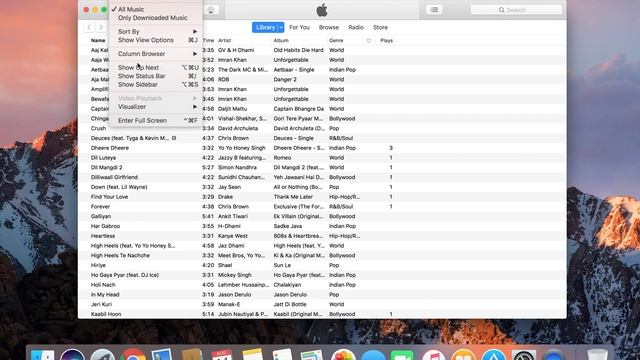This screenshot has width=640, height=360.
Task: Select the song 'Galliyan'
Action: pyautogui.click(x=100, y=216)
